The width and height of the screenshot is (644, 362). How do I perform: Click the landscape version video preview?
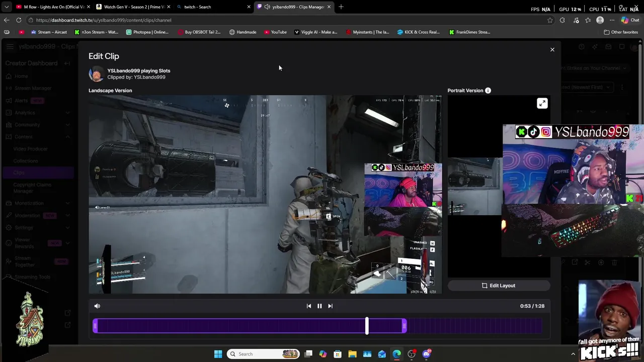(x=265, y=195)
